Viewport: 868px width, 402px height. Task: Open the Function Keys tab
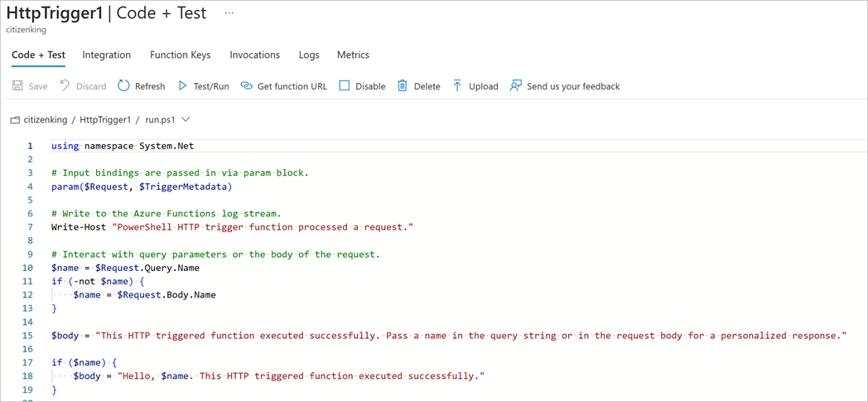[180, 55]
